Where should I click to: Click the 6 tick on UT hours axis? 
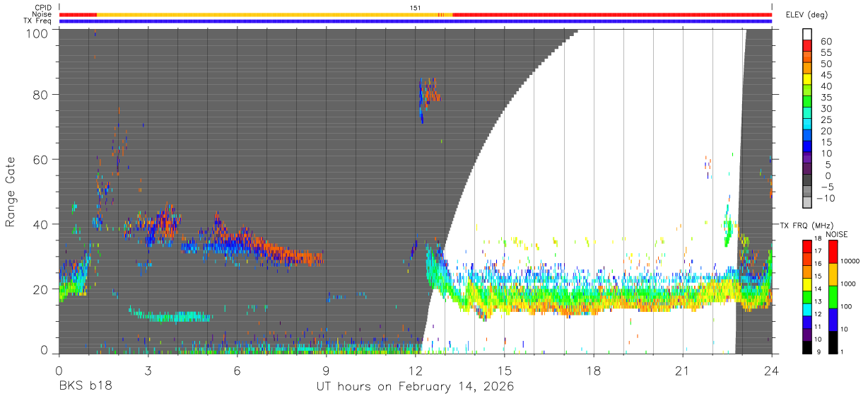click(237, 371)
